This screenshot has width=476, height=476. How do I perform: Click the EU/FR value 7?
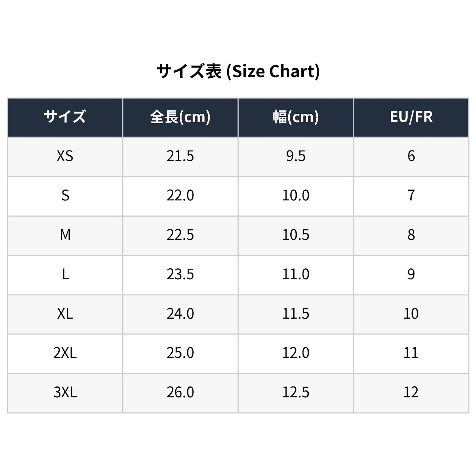coord(411,195)
